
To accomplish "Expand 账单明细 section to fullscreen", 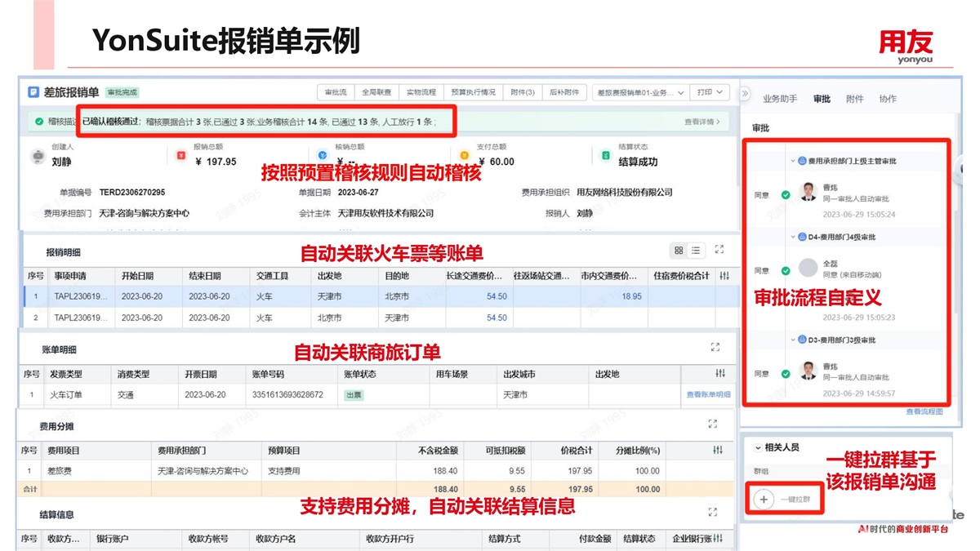I will click(715, 347).
